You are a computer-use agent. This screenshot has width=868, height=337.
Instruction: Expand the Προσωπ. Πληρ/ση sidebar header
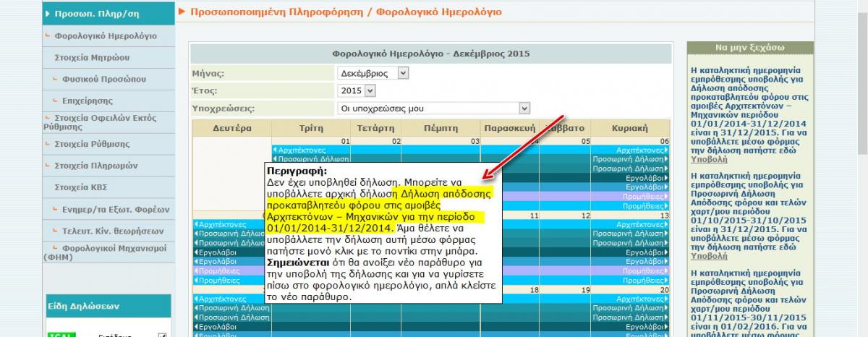107,14
